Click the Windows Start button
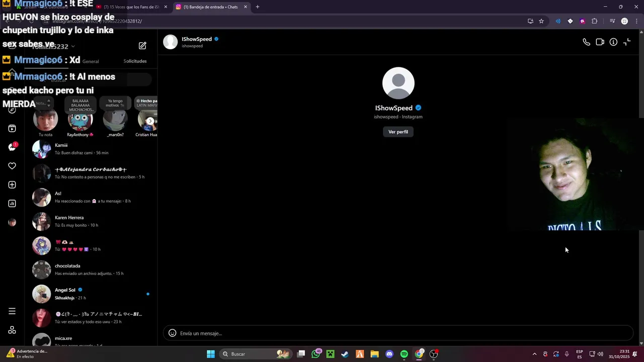 [211, 354]
